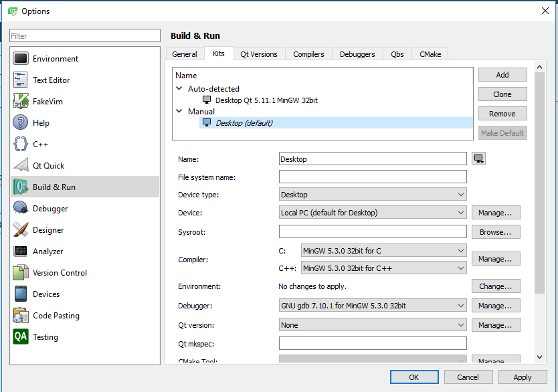Click monitor icon of Desktop (default) kit
This screenshot has width=558, height=392.
click(x=207, y=122)
